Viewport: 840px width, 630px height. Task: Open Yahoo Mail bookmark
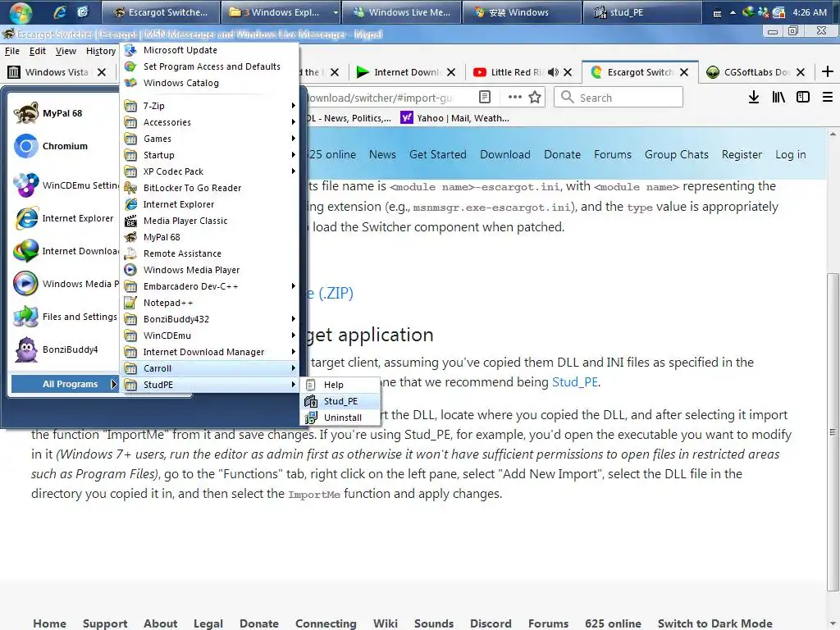click(455, 118)
